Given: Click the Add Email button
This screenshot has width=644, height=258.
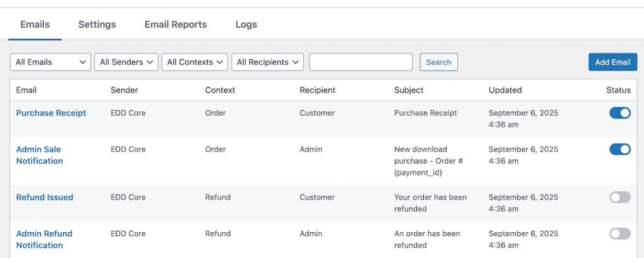Looking at the screenshot, I should point(613,62).
